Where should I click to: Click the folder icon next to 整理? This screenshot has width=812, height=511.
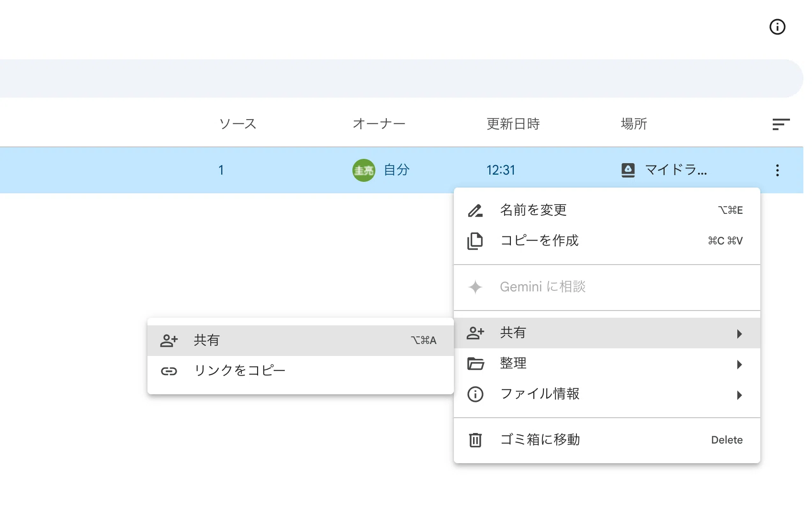(x=475, y=364)
